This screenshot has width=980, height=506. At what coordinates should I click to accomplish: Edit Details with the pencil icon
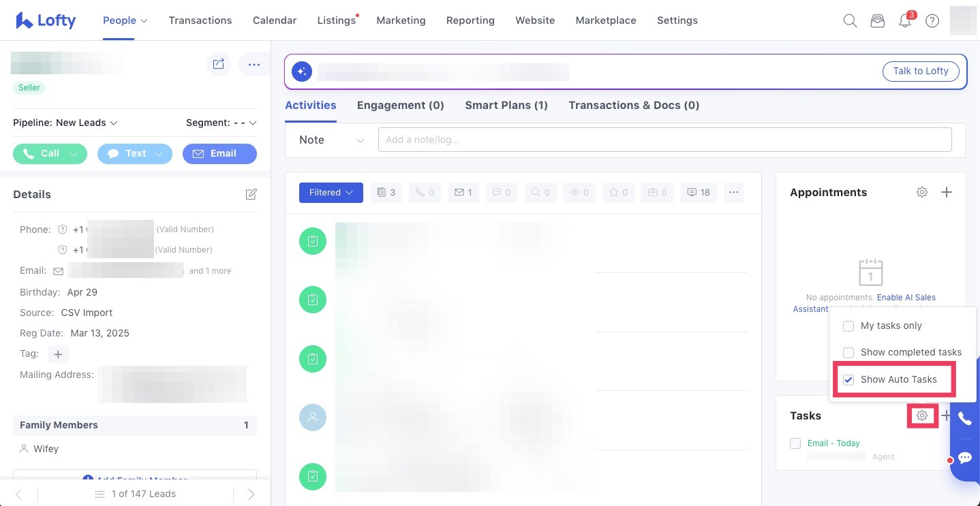point(251,195)
